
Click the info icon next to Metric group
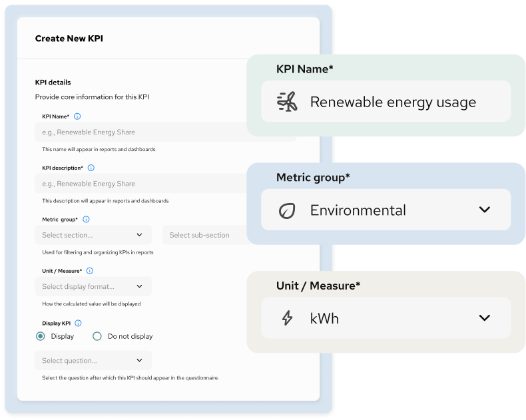click(86, 219)
